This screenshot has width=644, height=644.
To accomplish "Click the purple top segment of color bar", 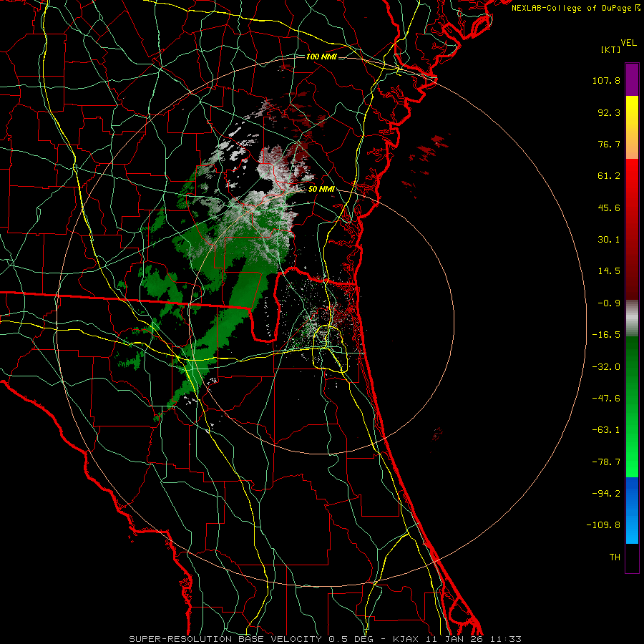I will point(632,79).
